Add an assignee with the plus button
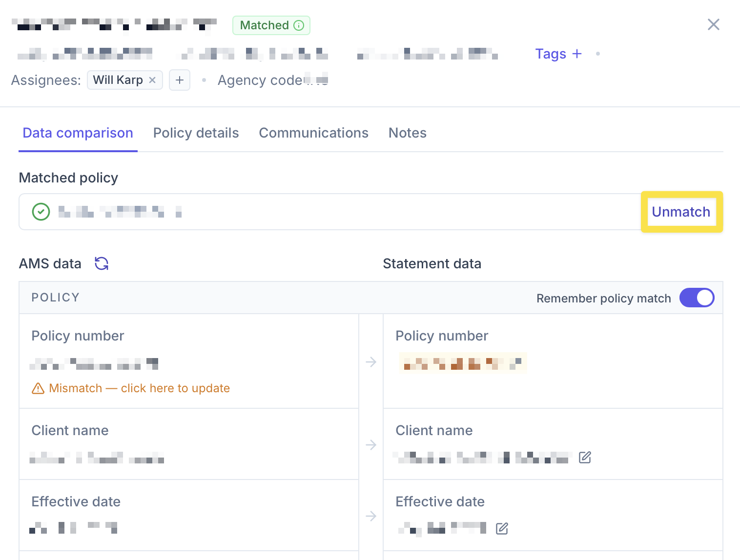The width and height of the screenshot is (740, 560). pos(180,80)
